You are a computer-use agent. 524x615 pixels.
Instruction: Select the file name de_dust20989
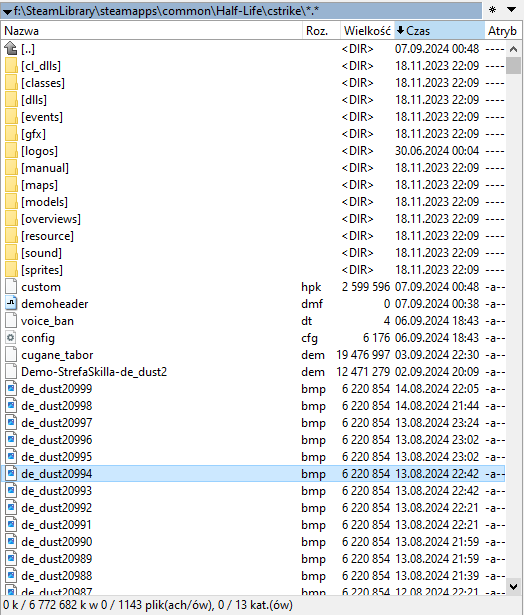coord(56,559)
